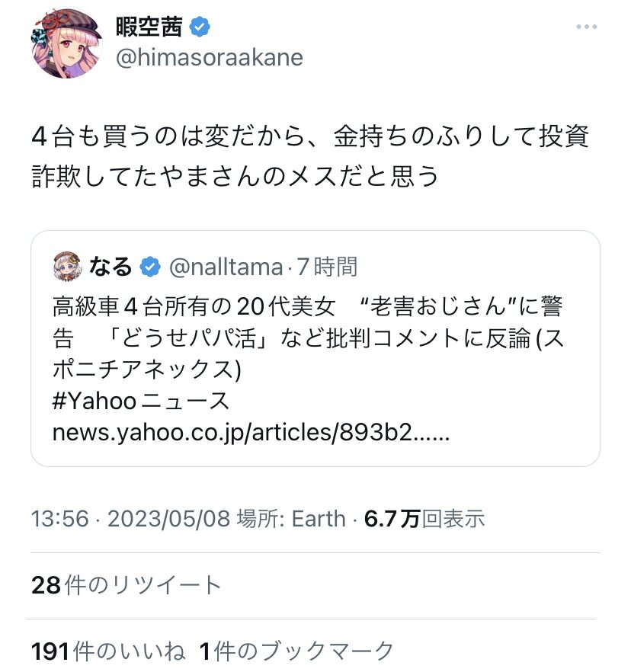The width and height of the screenshot is (631, 672).
Task: Open the three-dot more options menu
Action: click(x=586, y=27)
